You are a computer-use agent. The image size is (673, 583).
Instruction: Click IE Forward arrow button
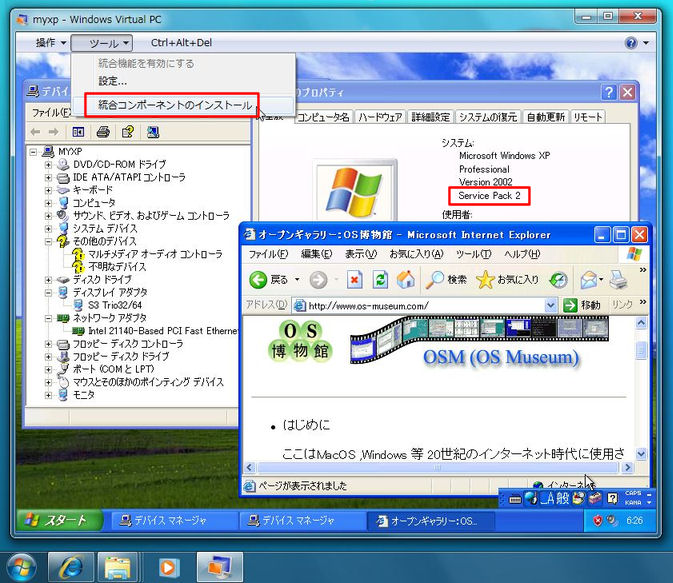coord(318,280)
